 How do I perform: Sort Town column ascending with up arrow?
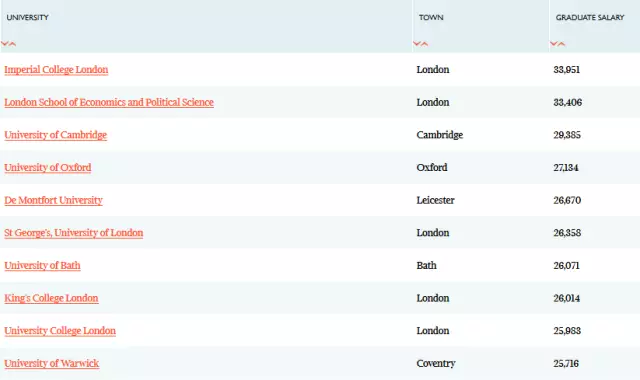pos(424,43)
